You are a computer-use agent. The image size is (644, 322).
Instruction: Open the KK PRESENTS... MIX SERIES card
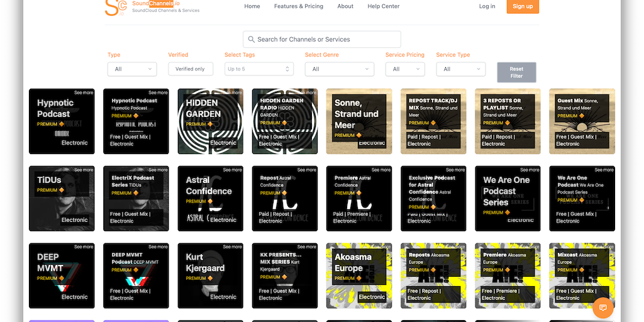pyautogui.click(x=285, y=275)
